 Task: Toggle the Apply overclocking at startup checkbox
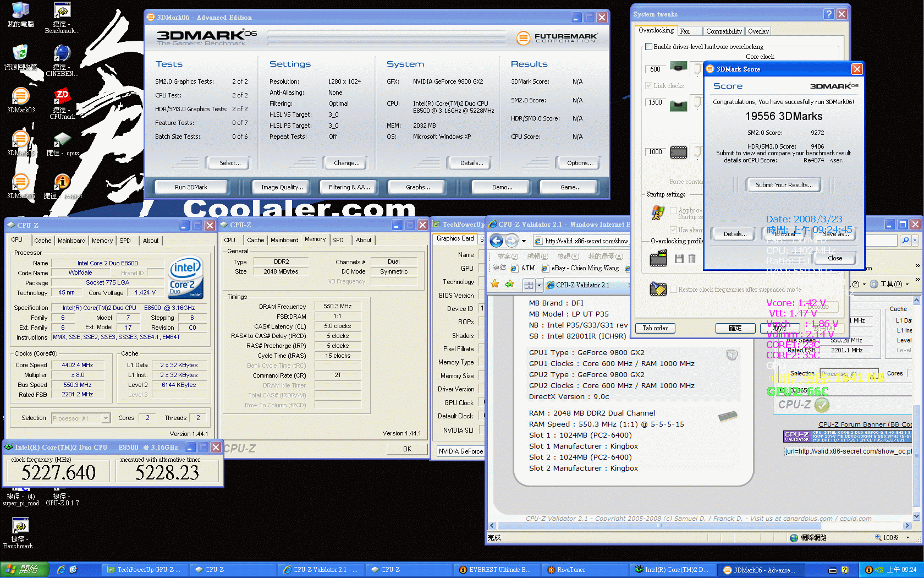tap(674, 210)
